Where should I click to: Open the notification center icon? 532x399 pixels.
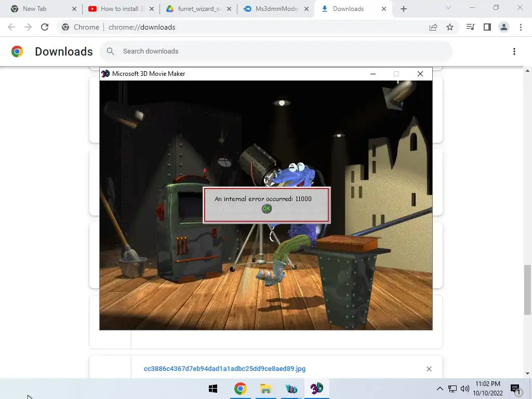(x=515, y=389)
